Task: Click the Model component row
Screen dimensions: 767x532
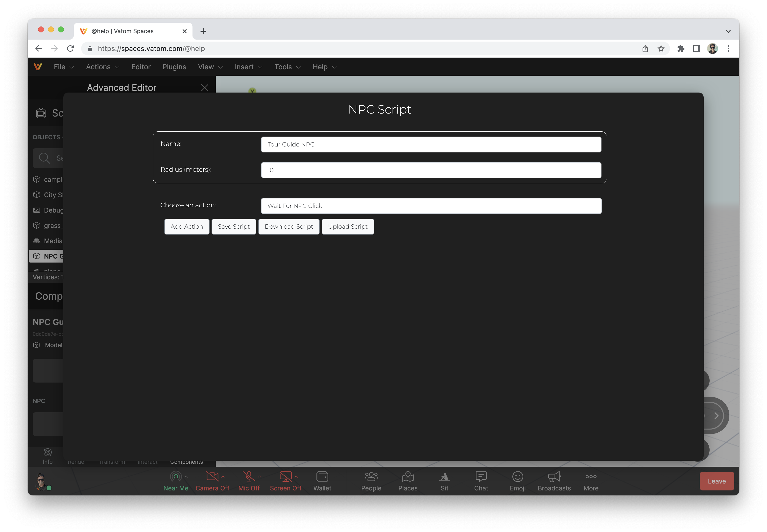Action: [x=48, y=345]
